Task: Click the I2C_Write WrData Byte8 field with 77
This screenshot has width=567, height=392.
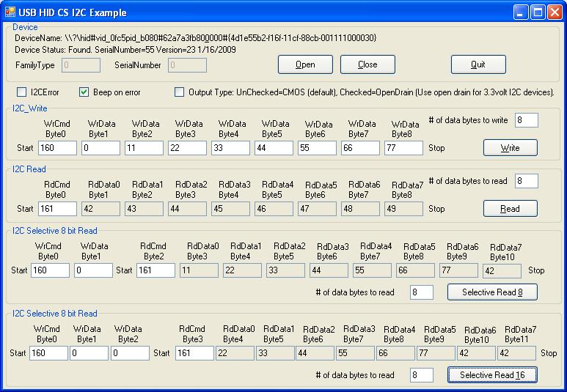Action: click(x=403, y=148)
